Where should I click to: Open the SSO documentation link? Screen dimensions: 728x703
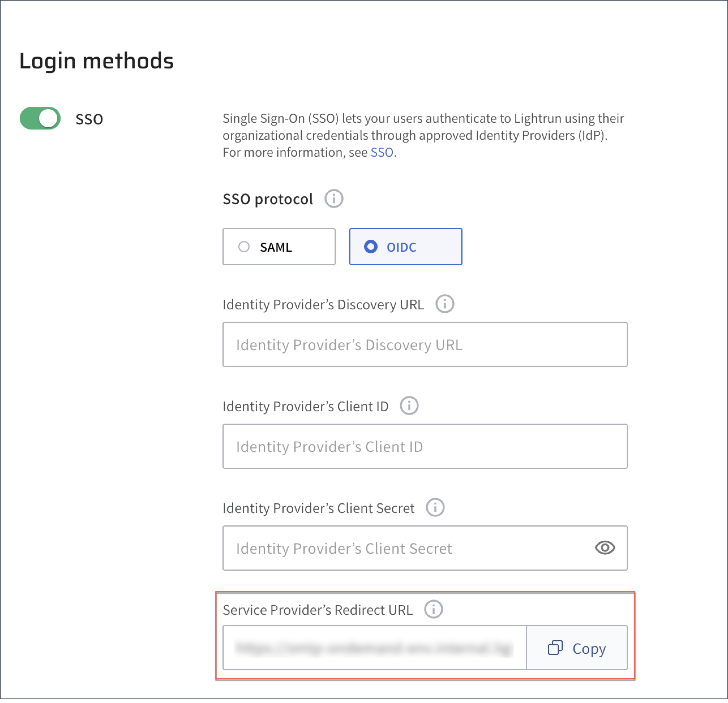point(382,152)
